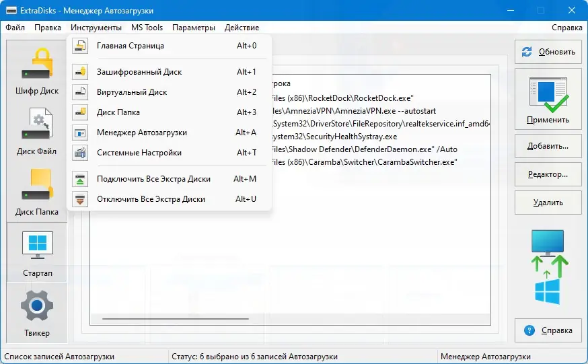Click Менеджер Автозагрузки status bar label
The width and height of the screenshot is (588, 364).
click(x=486, y=357)
